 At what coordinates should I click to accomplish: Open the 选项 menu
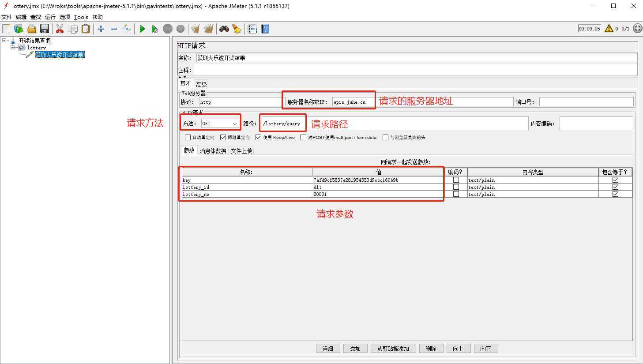[65, 17]
